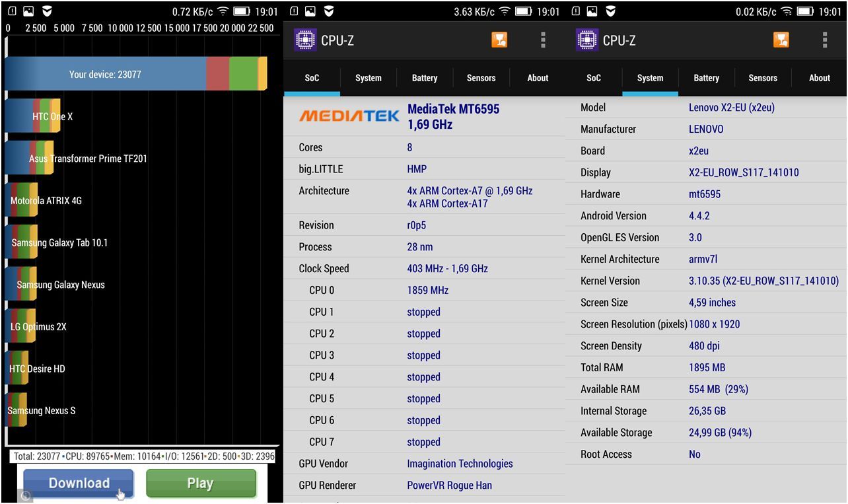The width and height of the screenshot is (848, 504).
Task: Click the red segment of the Your device bar
Action: coord(217,74)
